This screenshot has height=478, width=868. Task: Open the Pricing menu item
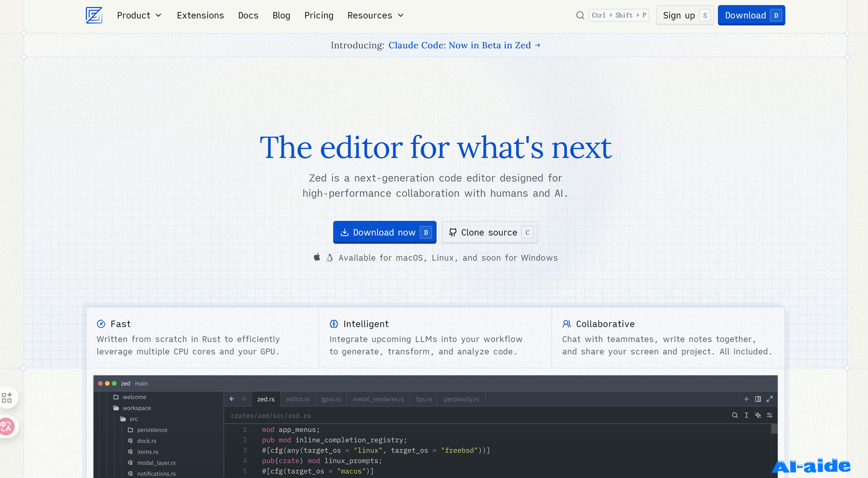click(318, 16)
